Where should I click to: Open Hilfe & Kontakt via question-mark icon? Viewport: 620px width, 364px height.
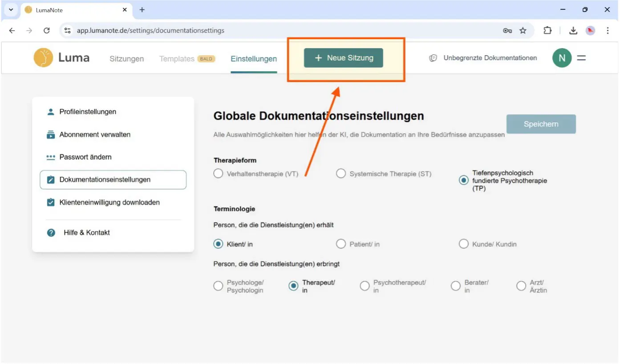point(50,232)
